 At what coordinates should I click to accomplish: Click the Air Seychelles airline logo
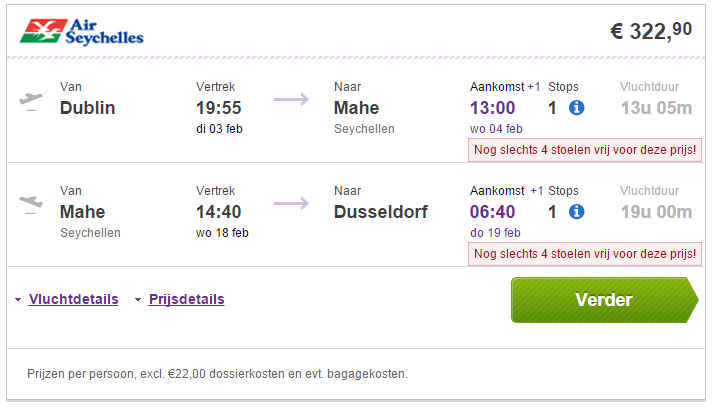click(82, 32)
